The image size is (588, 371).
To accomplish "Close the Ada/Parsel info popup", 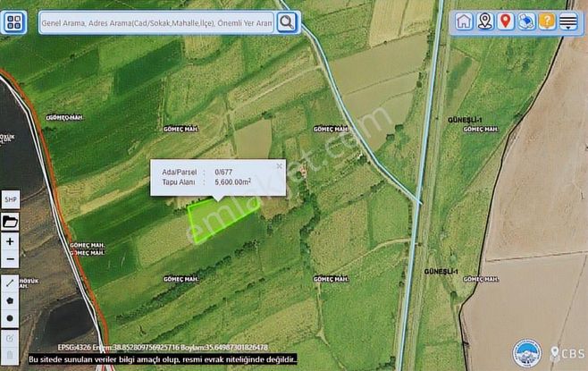I will pos(279,165).
